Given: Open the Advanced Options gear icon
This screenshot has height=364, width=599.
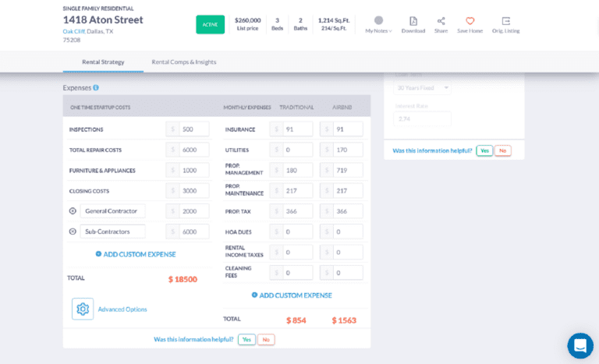Looking at the screenshot, I should (83, 309).
